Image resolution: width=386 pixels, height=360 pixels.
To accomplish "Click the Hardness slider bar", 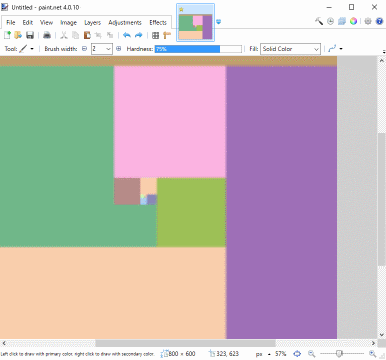I will (198, 49).
